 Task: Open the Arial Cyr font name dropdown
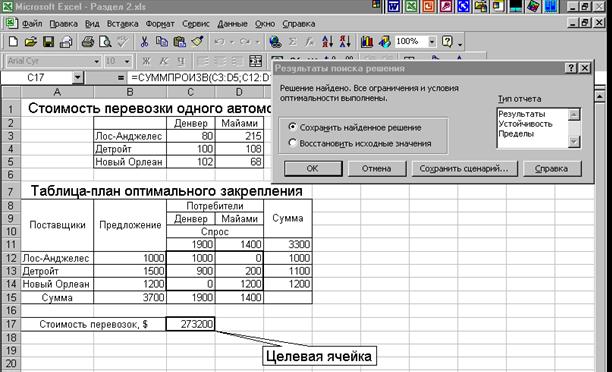pyautogui.click(x=96, y=61)
